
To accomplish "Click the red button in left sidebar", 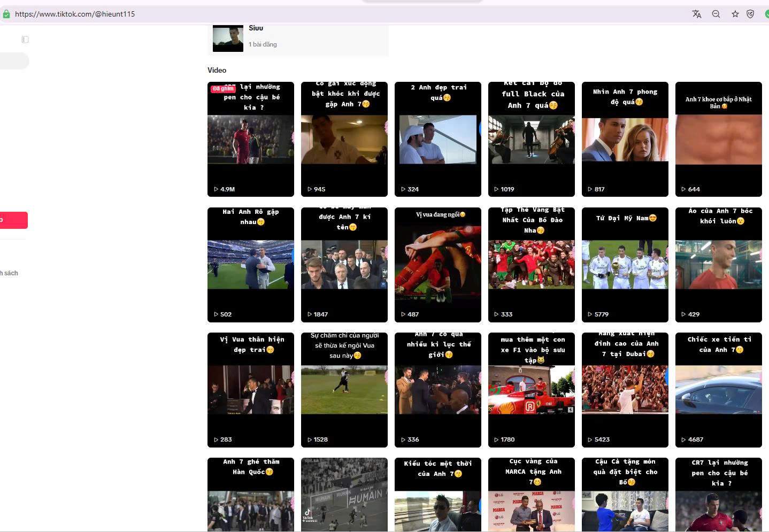I will [x=14, y=220].
